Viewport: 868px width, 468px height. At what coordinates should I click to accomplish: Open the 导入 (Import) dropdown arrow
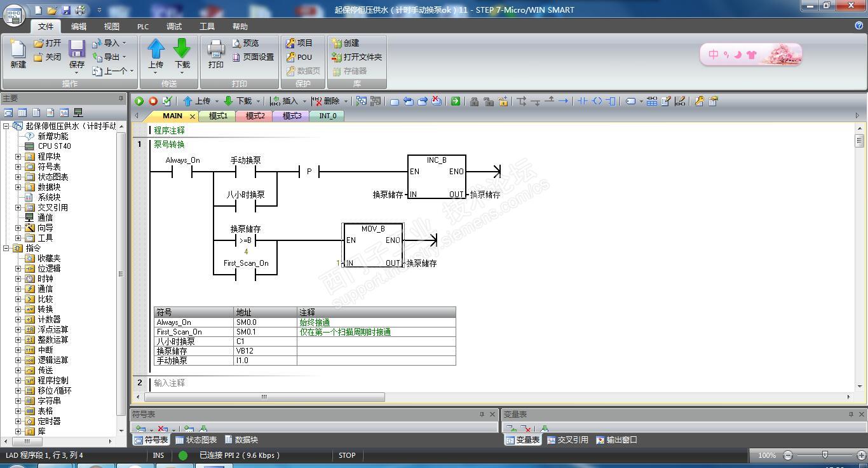point(124,43)
